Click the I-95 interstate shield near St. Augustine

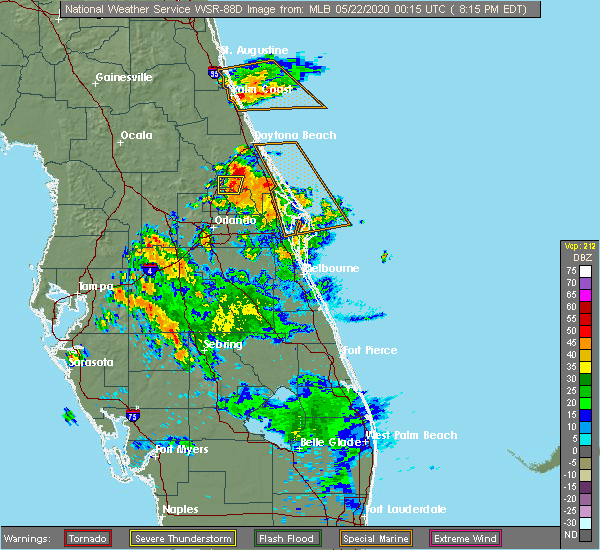click(x=214, y=72)
